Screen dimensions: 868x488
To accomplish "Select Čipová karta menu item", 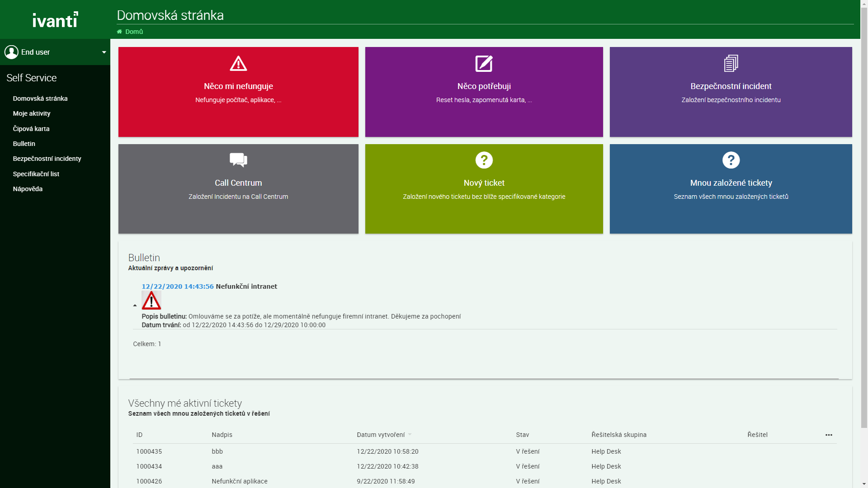I will pyautogui.click(x=31, y=129).
